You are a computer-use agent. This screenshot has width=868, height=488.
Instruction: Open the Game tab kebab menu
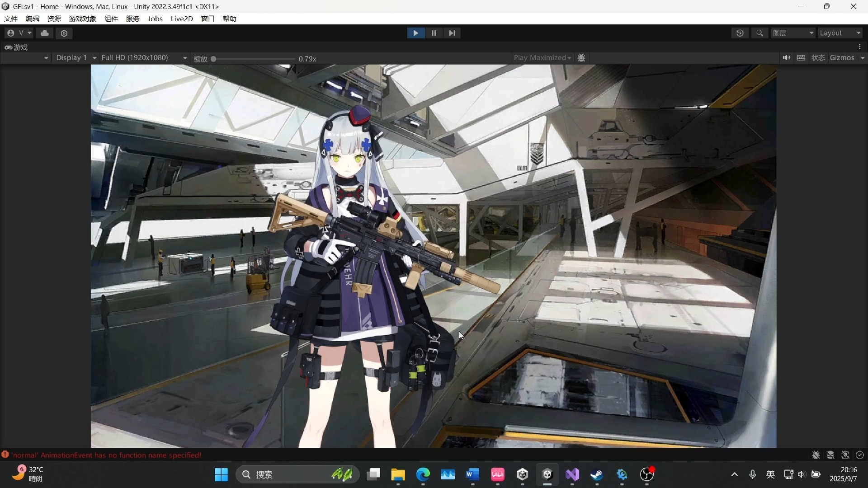tap(860, 47)
